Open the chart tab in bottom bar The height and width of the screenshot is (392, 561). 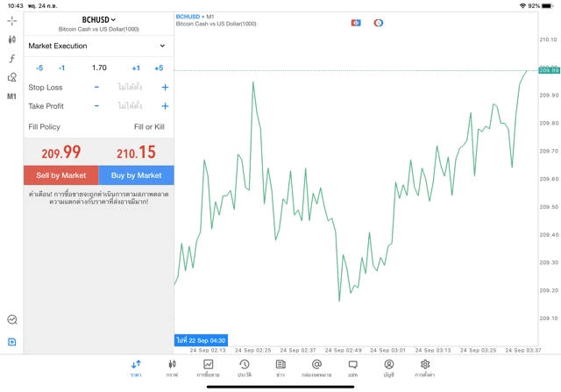point(172,368)
